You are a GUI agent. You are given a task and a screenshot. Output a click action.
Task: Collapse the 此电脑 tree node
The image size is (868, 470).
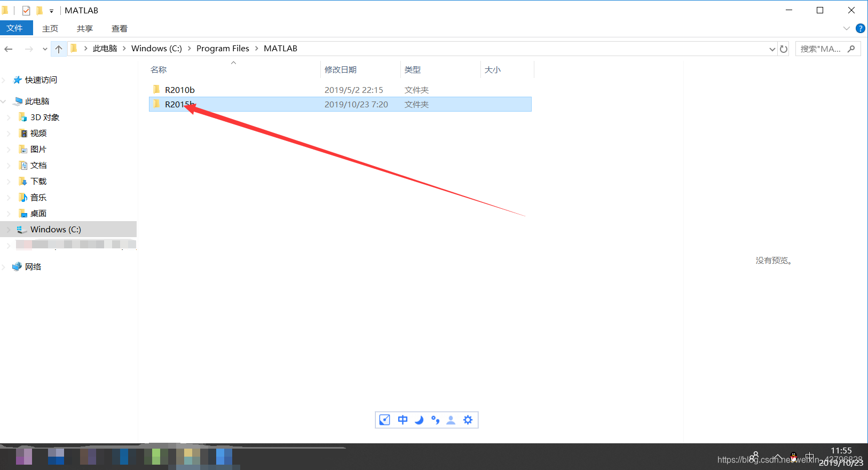point(4,101)
